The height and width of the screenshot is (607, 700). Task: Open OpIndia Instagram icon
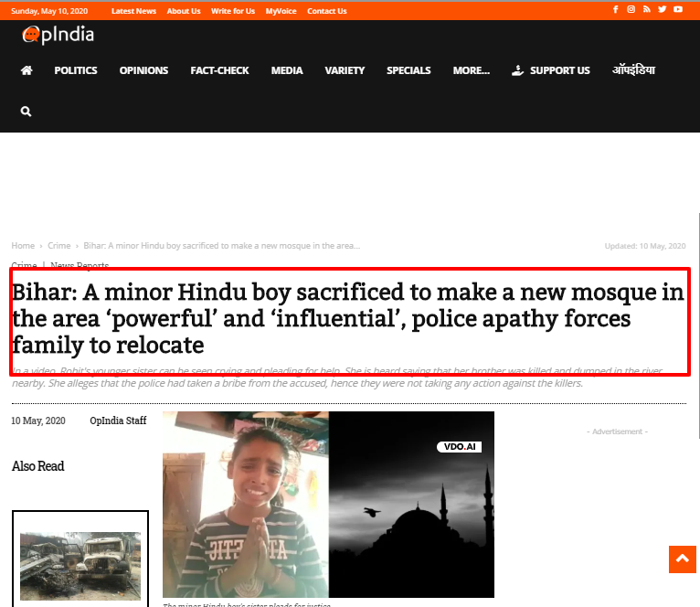pyautogui.click(x=631, y=9)
